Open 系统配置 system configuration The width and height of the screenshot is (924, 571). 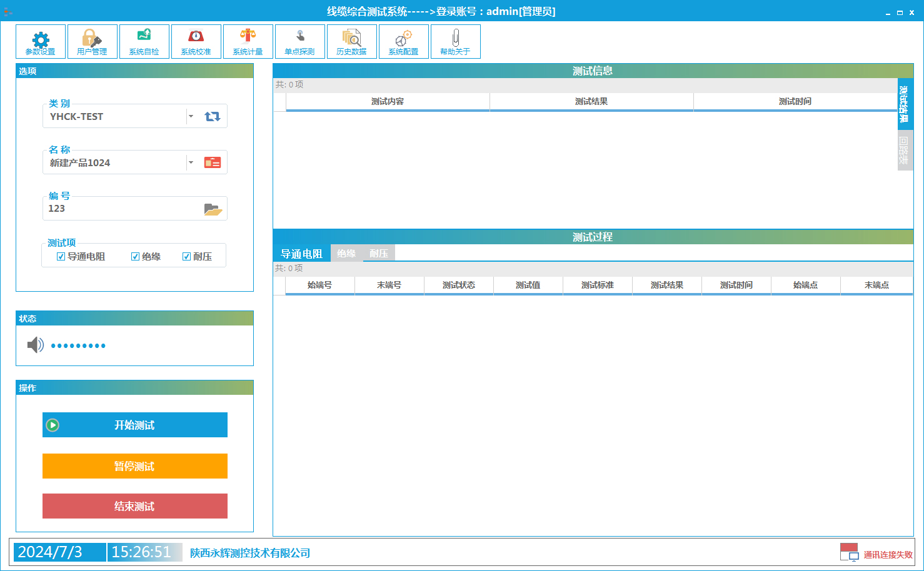pyautogui.click(x=404, y=41)
